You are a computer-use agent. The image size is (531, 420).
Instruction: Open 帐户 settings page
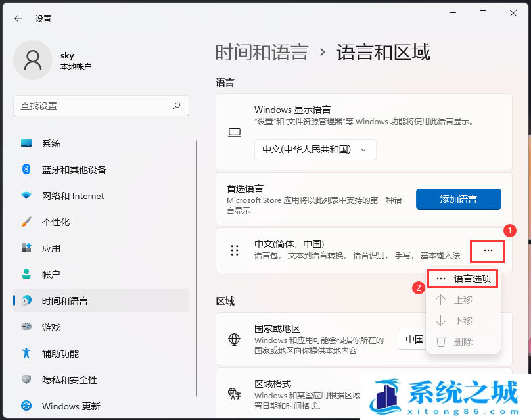pos(101,274)
